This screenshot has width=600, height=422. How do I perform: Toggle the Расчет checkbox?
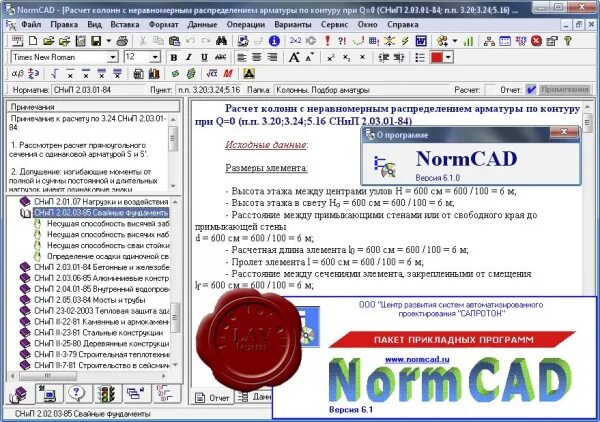490,90
